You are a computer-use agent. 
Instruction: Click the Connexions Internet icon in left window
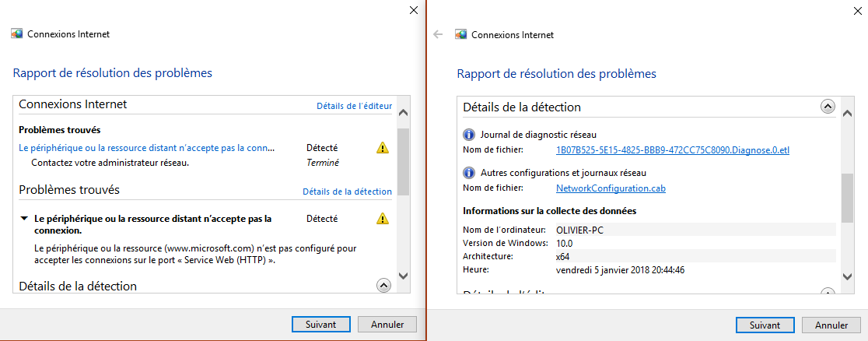pyautogui.click(x=17, y=33)
